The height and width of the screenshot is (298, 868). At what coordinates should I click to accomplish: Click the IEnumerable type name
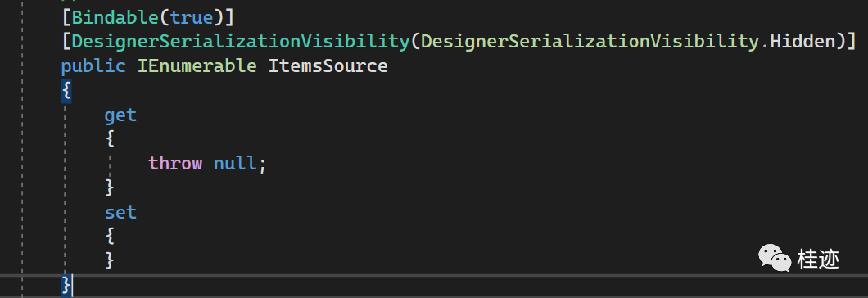tap(197, 66)
